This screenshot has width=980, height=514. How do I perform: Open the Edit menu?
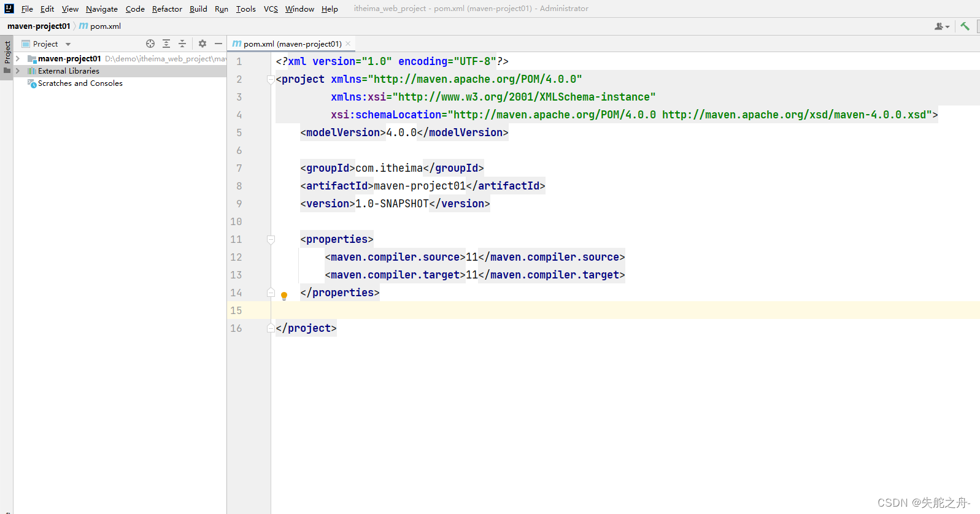[47, 9]
